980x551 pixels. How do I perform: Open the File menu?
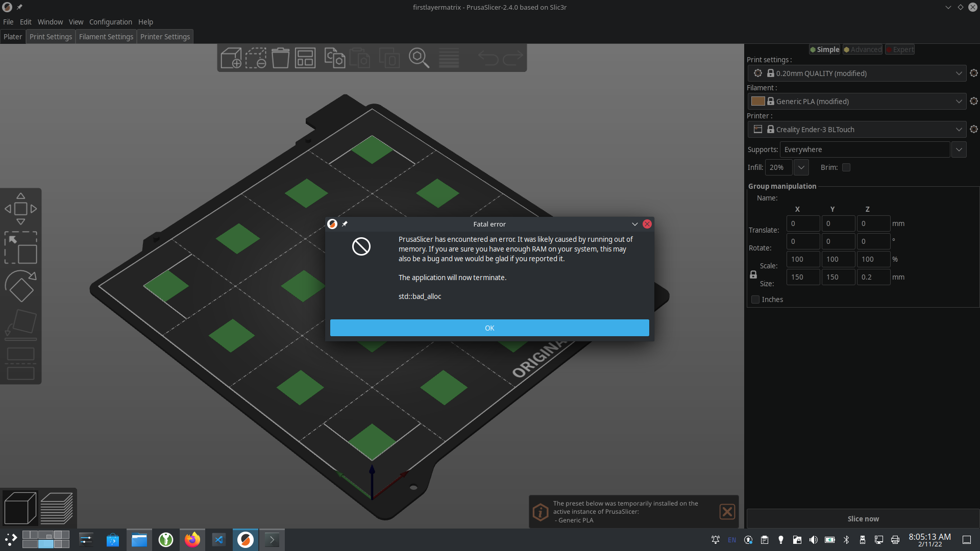coord(8,22)
